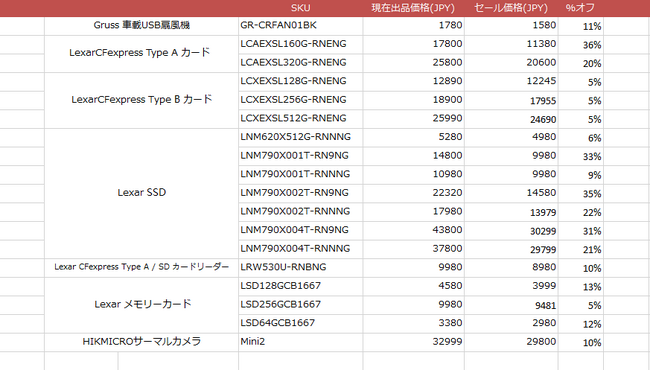Select SKU cell LCXEXSL512G-RNENG
Viewport: 650px width, 371px height.
click(x=301, y=119)
